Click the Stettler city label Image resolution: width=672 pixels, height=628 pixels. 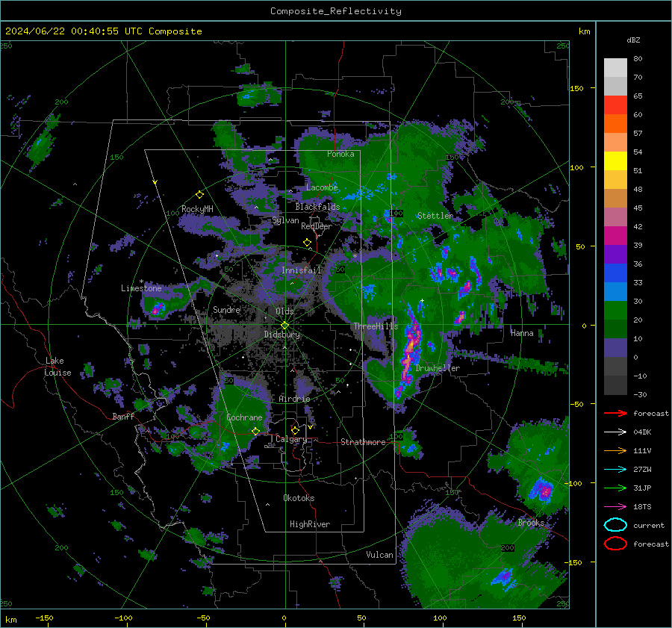click(435, 216)
